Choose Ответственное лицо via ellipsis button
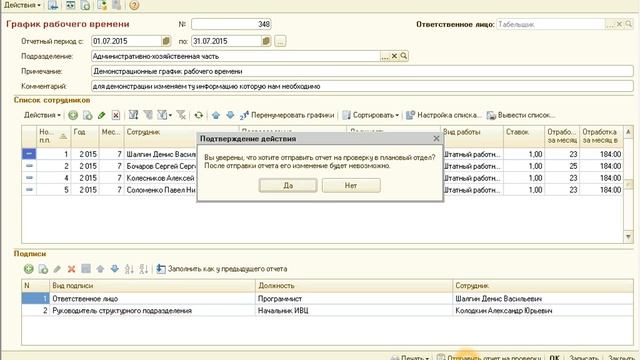The image size is (640, 360). point(610,24)
